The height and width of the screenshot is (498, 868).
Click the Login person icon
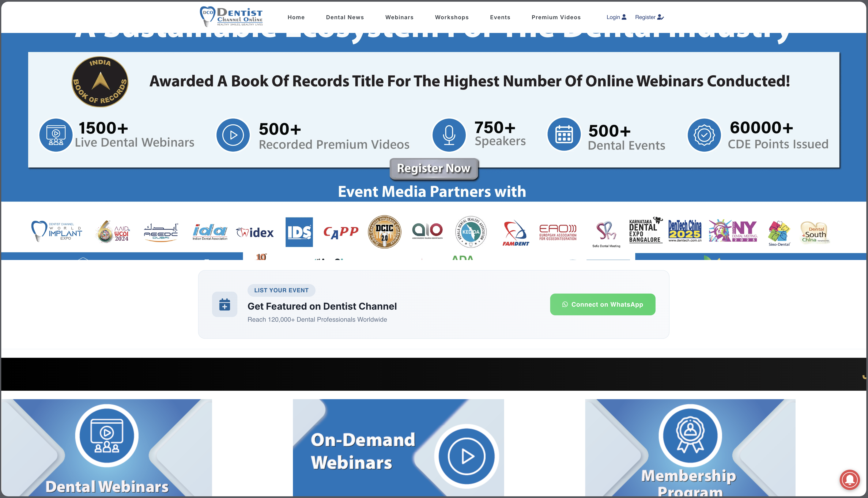coord(624,17)
